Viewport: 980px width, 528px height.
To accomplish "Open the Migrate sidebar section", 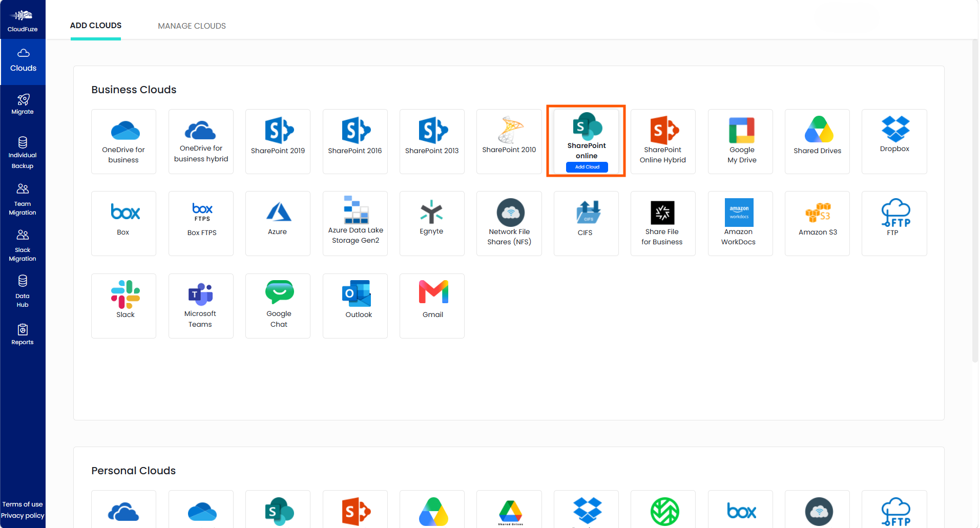I will tap(23, 104).
